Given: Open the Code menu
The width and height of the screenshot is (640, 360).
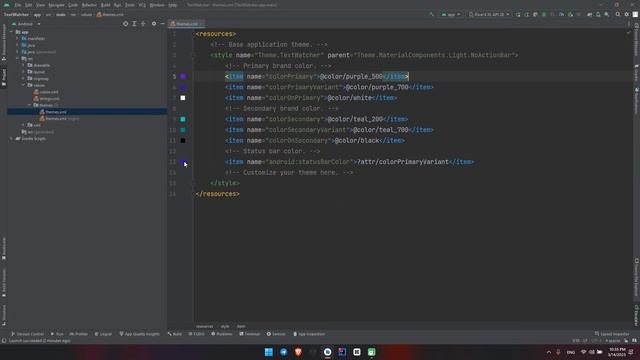Looking at the screenshot, I should click(73, 5).
